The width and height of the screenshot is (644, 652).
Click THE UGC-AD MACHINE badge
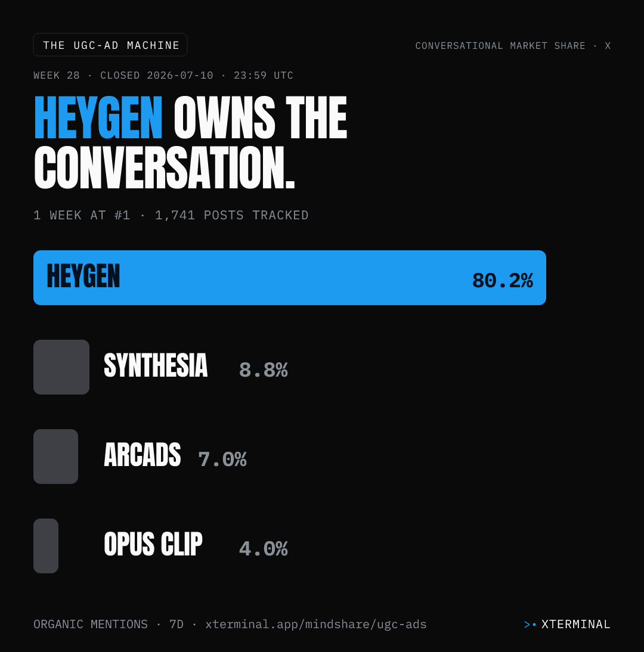110,45
